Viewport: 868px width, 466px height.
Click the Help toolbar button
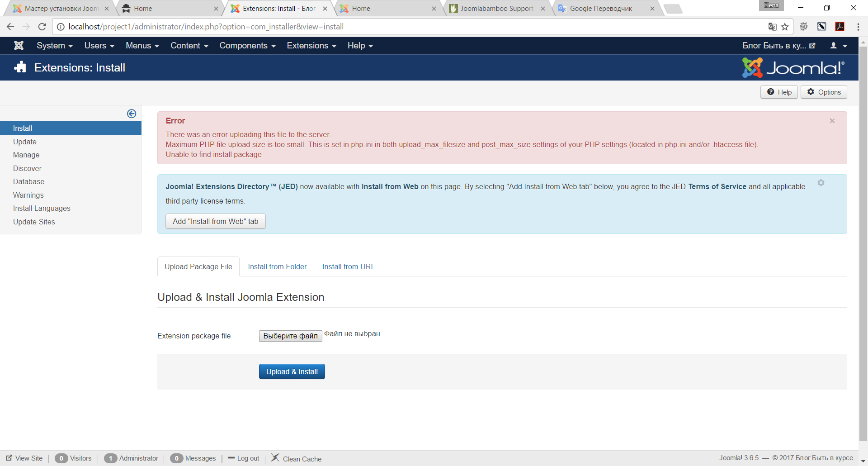click(779, 92)
